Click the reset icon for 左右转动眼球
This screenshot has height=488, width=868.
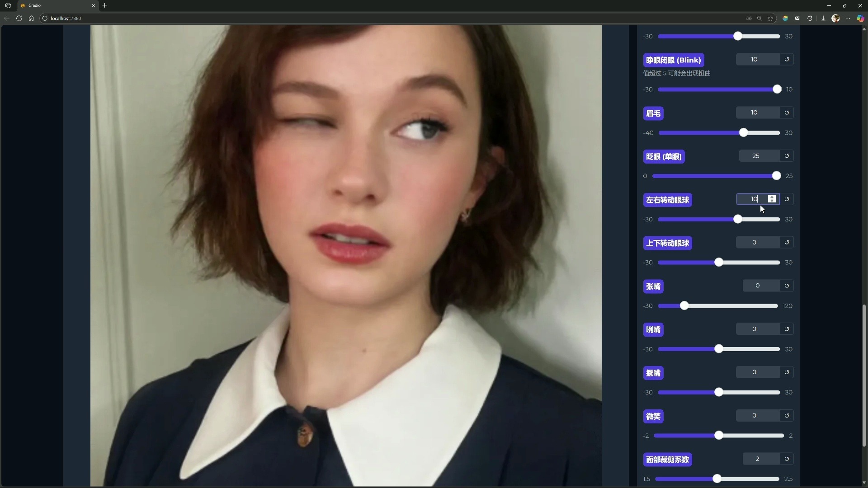click(x=787, y=199)
